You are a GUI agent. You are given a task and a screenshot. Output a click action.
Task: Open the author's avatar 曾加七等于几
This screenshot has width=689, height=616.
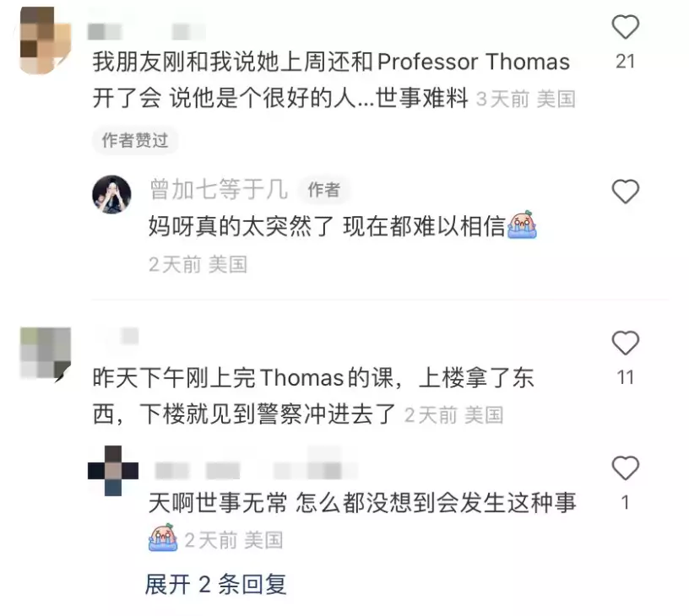coord(111,194)
